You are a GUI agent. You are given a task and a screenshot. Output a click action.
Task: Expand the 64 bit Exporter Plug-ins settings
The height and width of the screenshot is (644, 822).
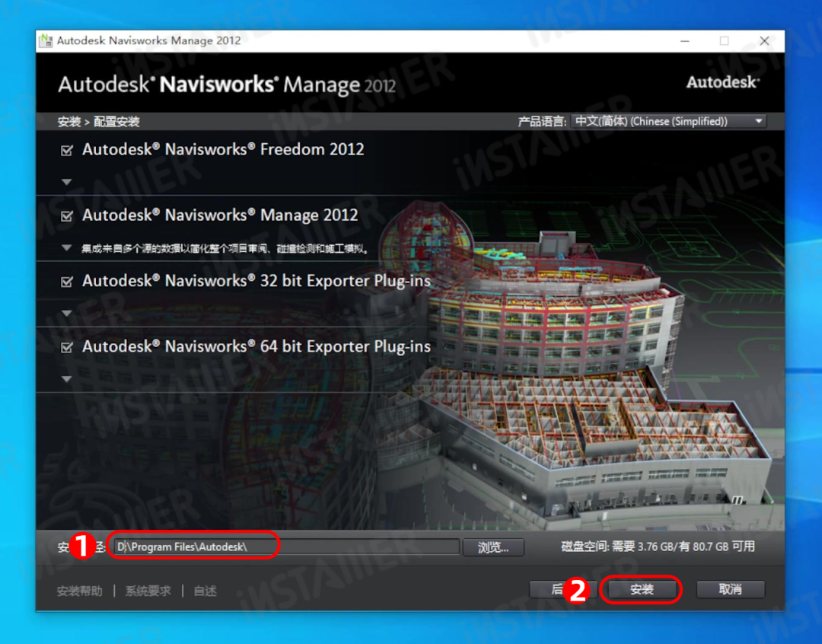(66, 378)
